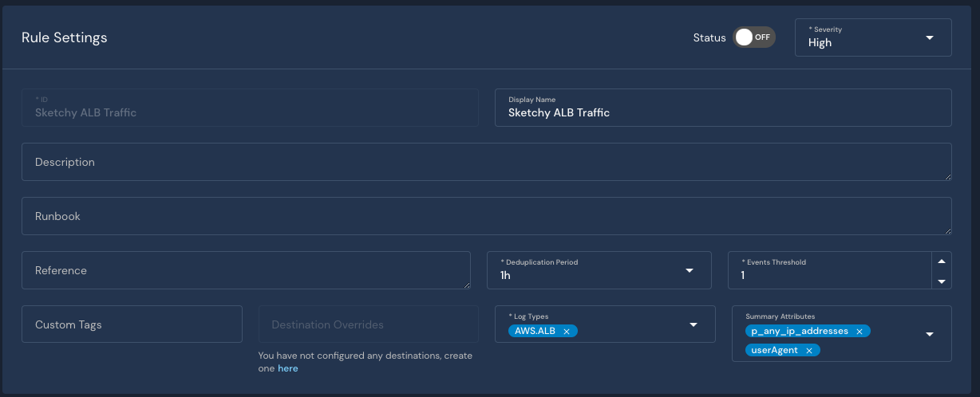
Task: Click the Display Name input field
Action: tap(723, 108)
